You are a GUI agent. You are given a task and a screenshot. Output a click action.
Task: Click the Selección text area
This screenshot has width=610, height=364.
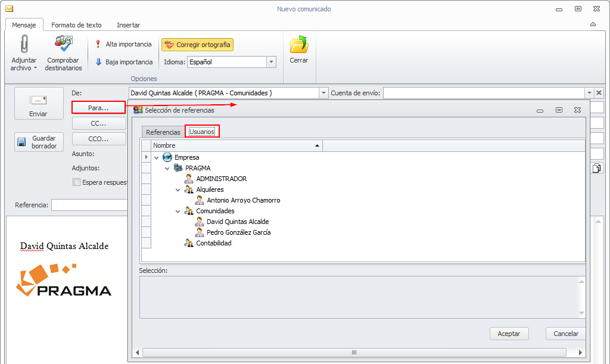[x=359, y=297]
